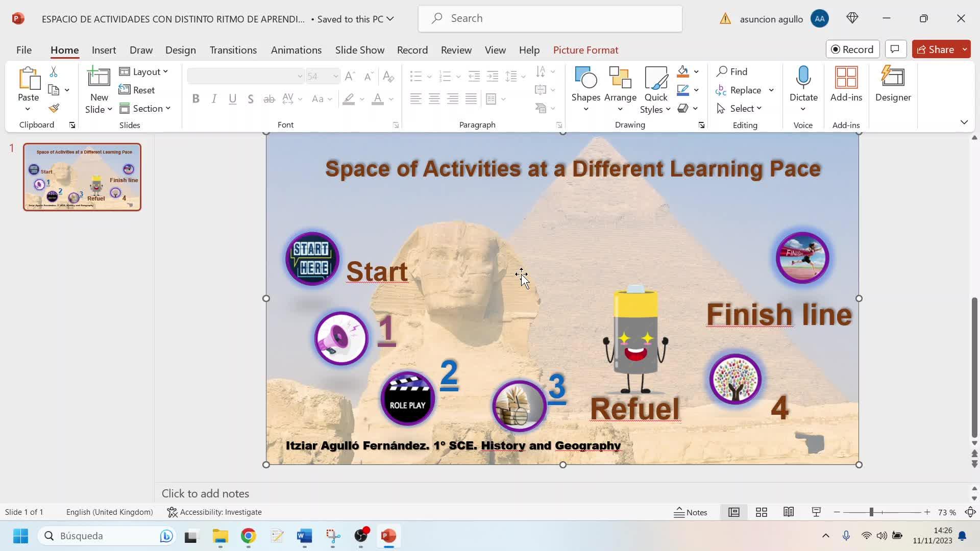Click the Cut scissors icon
The image size is (980, 551).
[54, 72]
